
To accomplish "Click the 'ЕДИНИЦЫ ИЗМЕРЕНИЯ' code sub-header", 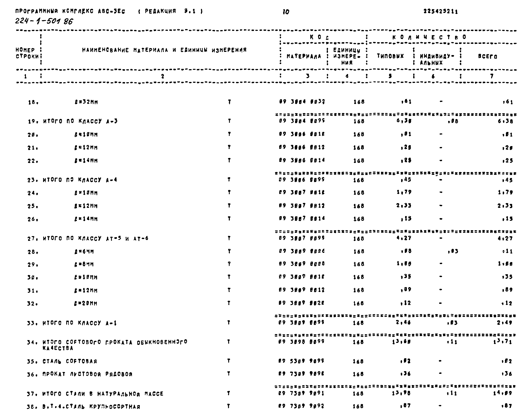I will (347, 56).
